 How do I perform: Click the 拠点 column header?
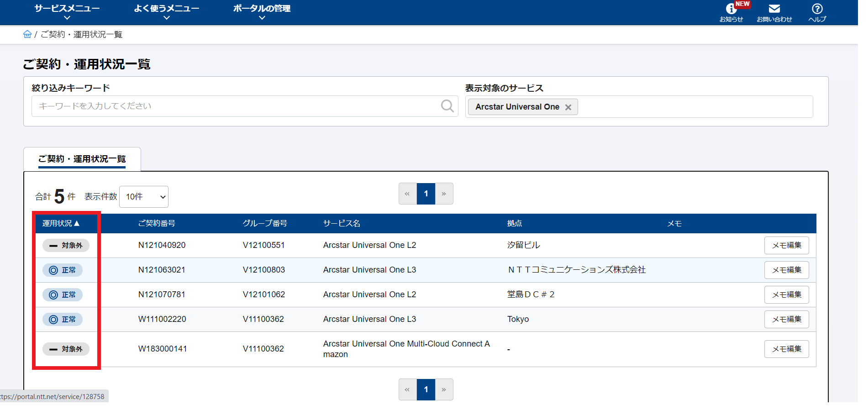515,223
